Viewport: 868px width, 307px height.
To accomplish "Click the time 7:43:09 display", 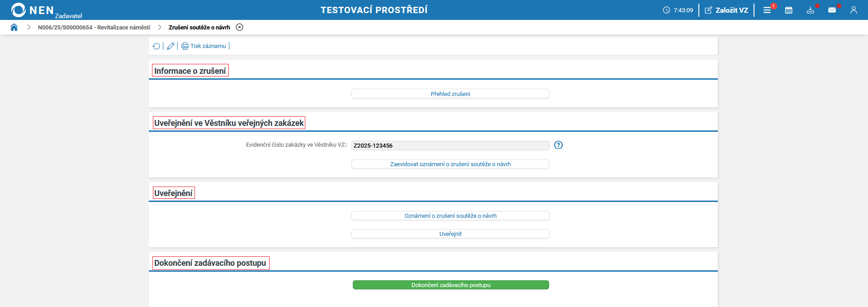I will [683, 10].
